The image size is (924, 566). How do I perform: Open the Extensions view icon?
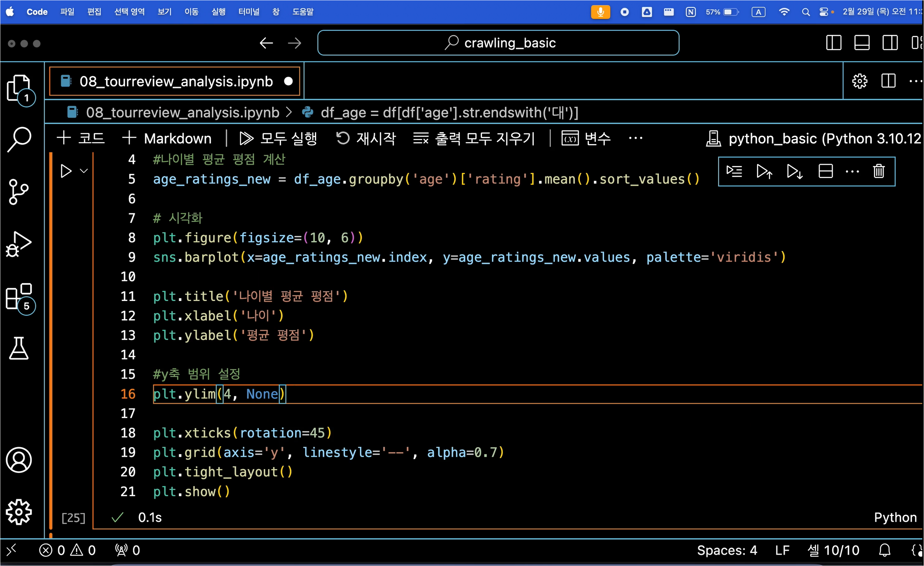pyautogui.click(x=19, y=297)
